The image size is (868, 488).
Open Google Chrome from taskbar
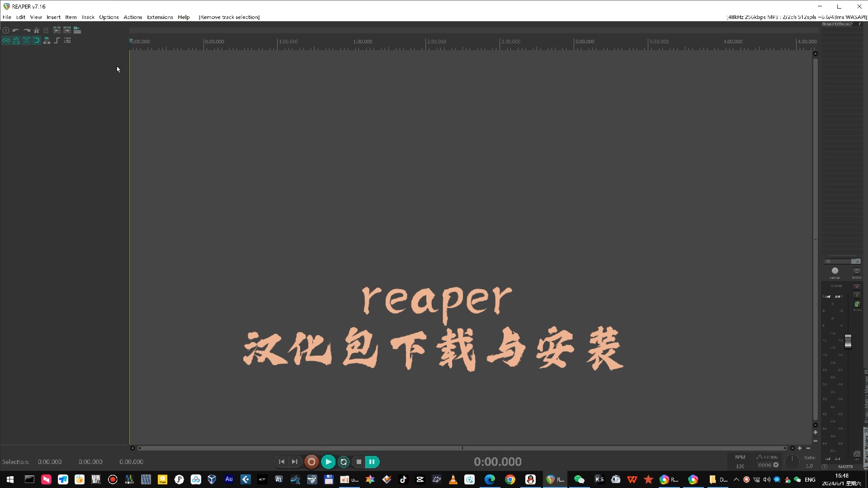[x=510, y=479]
